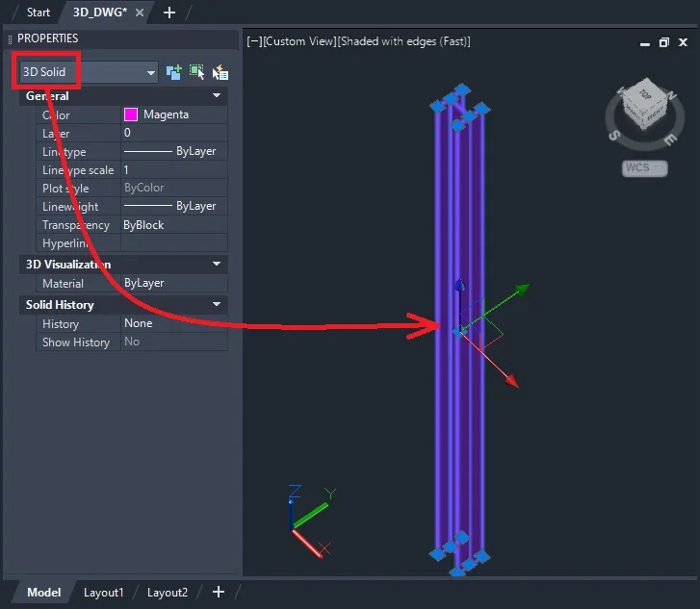Switch to the Layout2 tab
The width and height of the screenshot is (700, 609).
click(x=168, y=592)
